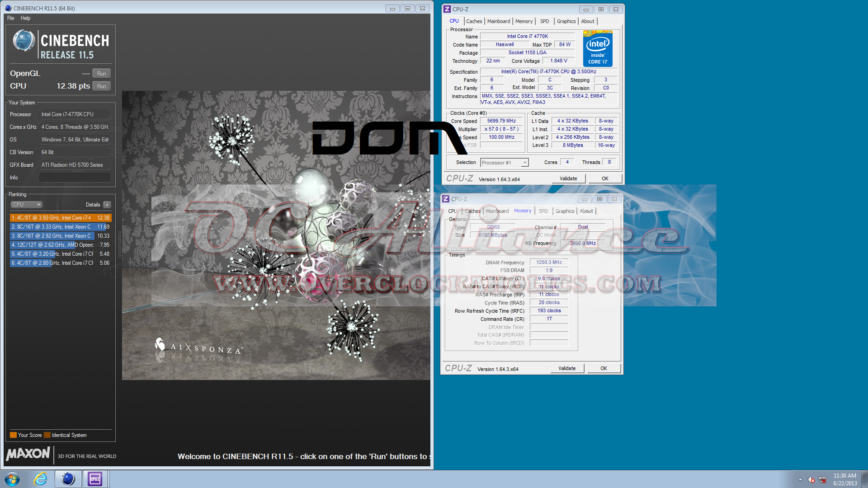Switch to Mainboard tab in top CPU-Z window
The image size is (868, 488).
point(499,21)
